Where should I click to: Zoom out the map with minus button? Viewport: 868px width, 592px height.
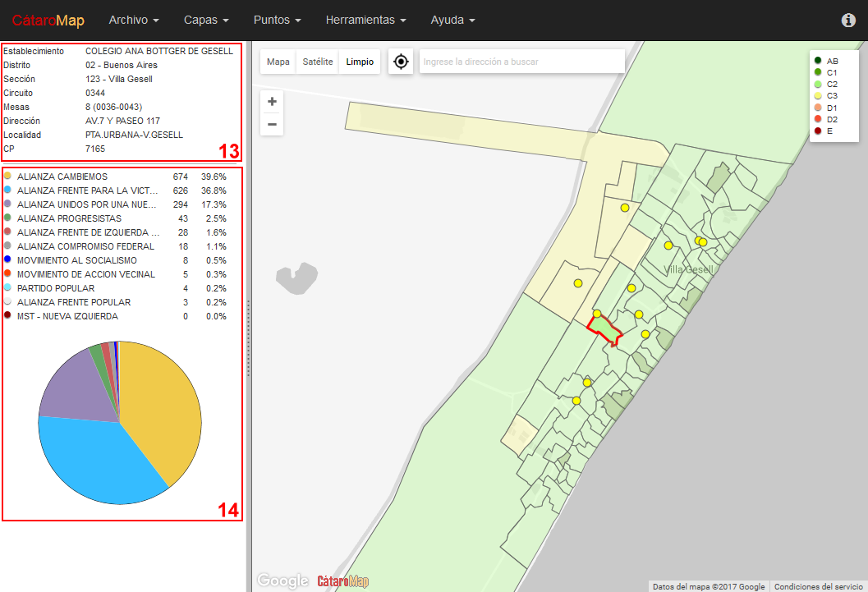pyautogui.click(x=272, y=124)
